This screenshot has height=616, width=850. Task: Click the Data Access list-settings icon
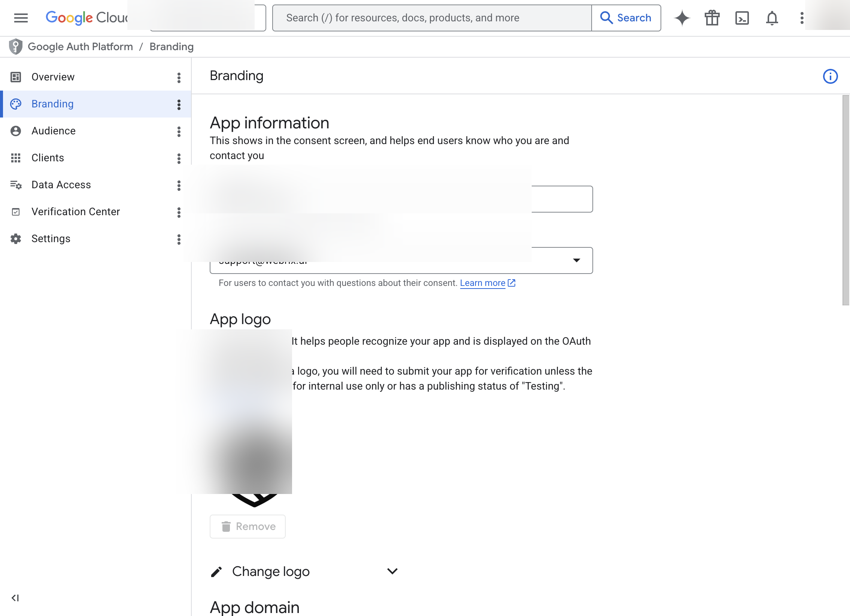(x=16, y=185)
